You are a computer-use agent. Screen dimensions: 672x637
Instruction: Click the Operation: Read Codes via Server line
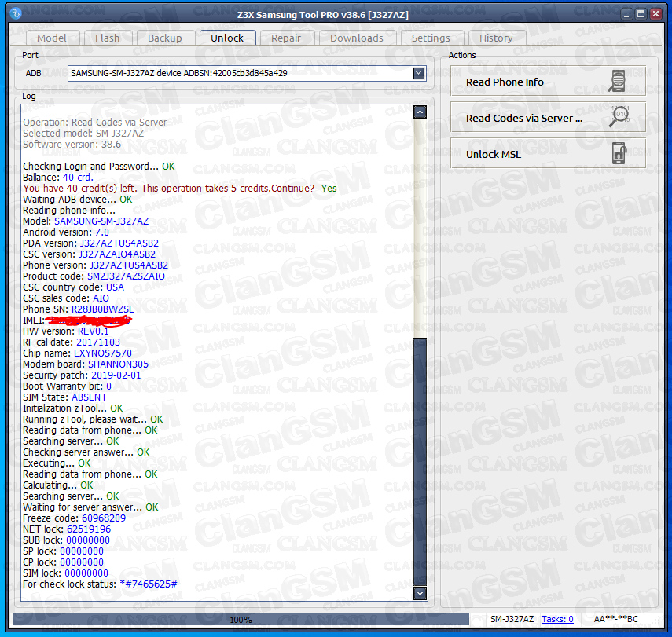tap(95, 123)
